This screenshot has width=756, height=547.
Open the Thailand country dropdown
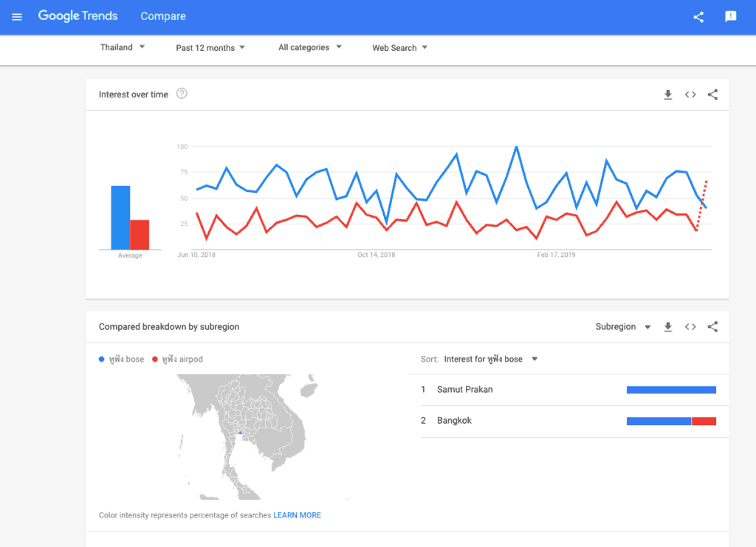click(x=123, y=47)
